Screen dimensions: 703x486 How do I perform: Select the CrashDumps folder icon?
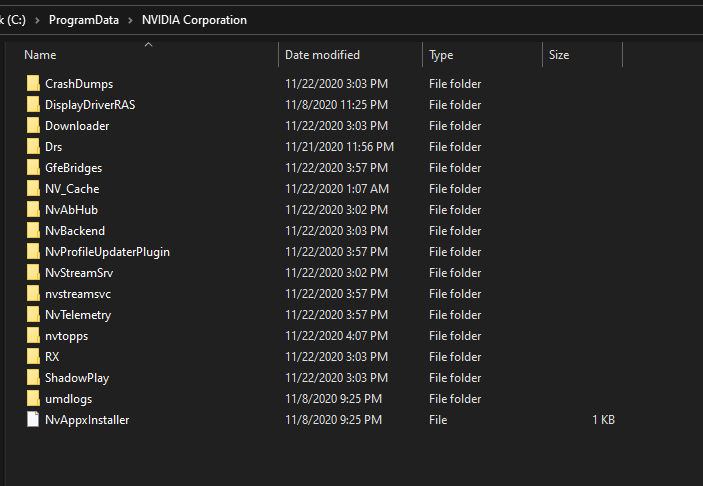[x=33, y=83]
